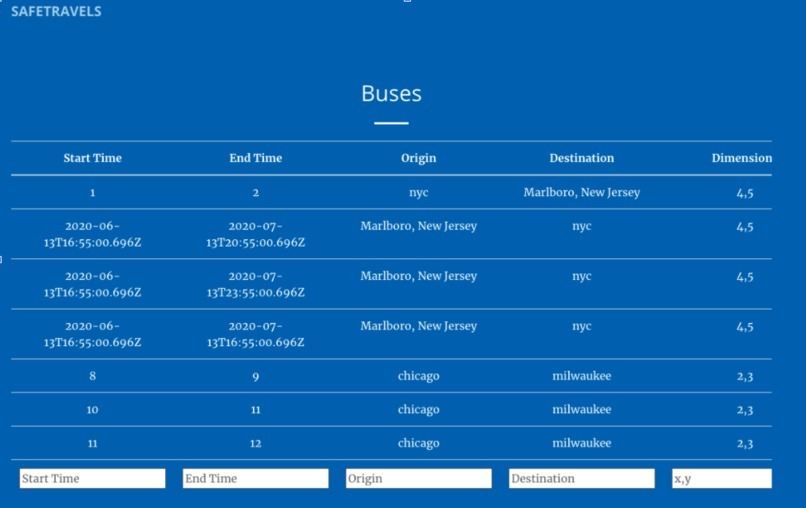This screenshot has width=806, height=508.
Task: Select end time 2020-07-13T16:55:00.696Z
Action: pyautogui.click(x=255, y=334)
